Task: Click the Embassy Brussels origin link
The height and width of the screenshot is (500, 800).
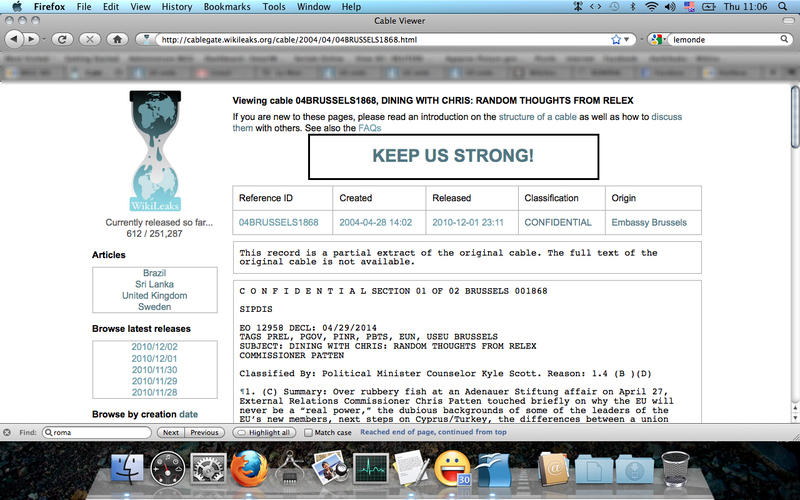Action: pos(649,222)
